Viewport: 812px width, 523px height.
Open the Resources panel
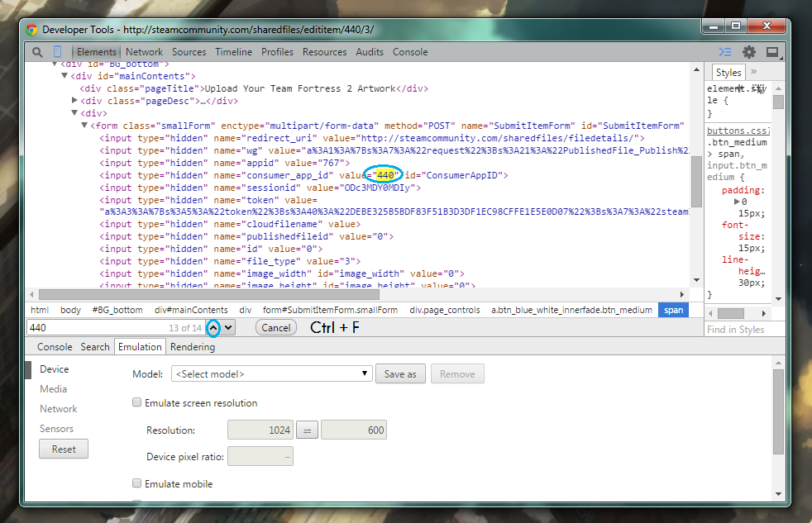[x=325, y=52]
